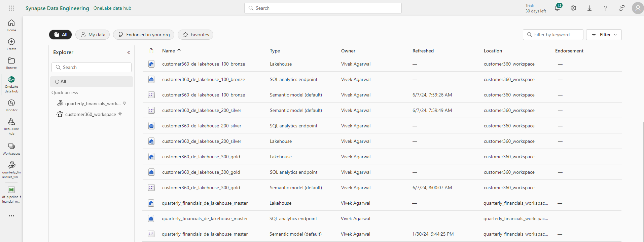Click the Create plus icon
The width and height of the screenshot is (644, 242).
click(11, 44)
